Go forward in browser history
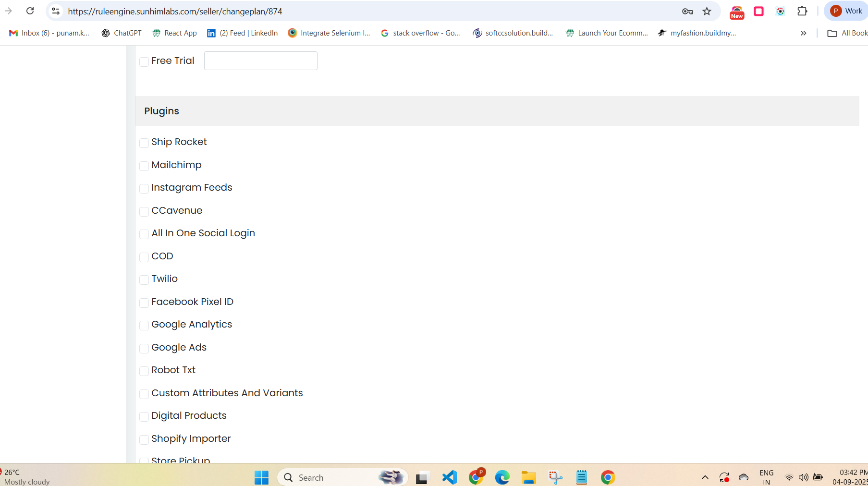868x486 pixels. coord(8,11)
